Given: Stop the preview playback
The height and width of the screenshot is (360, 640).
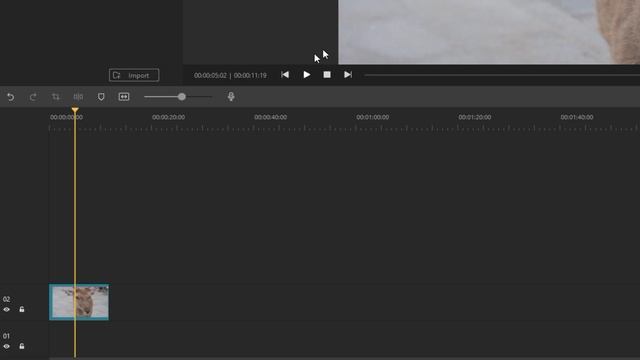Looking at the screenshot, I should pyautogui.click(x=327, y=75).
